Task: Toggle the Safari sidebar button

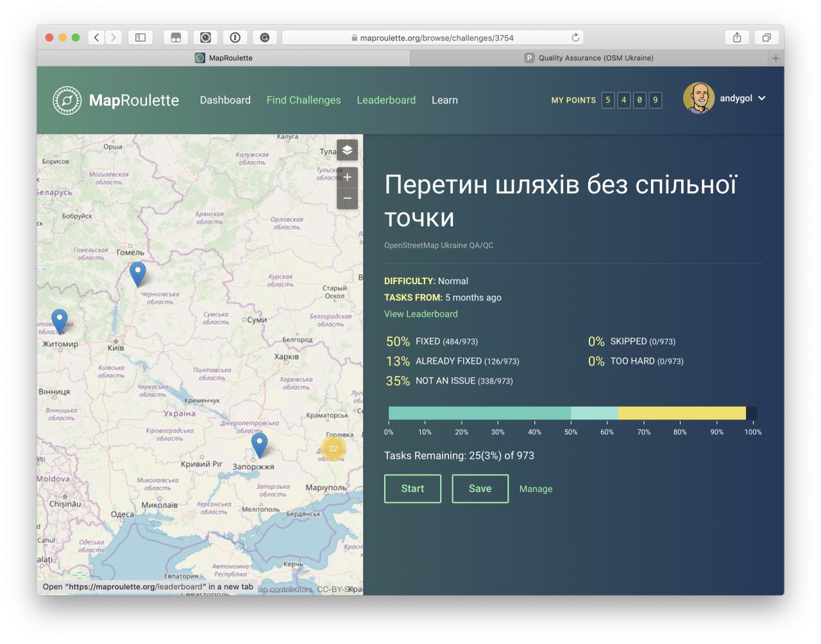Action: pyautogui.click(x=140, y=37)
